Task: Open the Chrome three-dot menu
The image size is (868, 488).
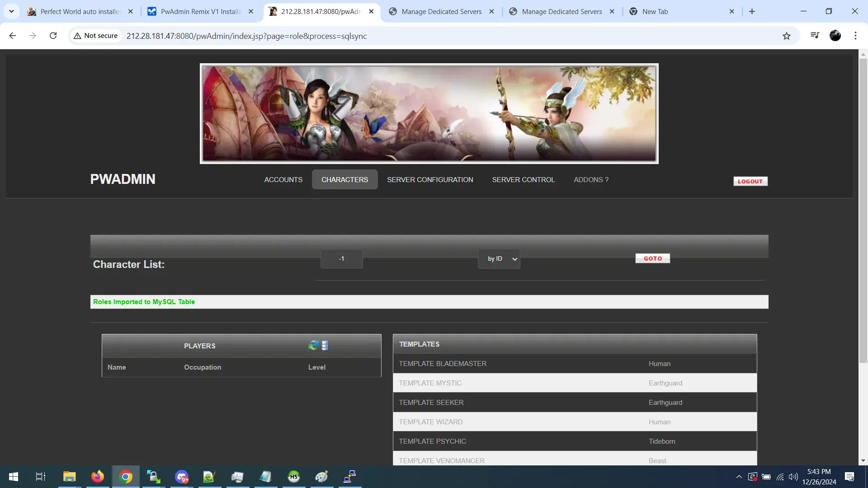Action: coord(855,36)
